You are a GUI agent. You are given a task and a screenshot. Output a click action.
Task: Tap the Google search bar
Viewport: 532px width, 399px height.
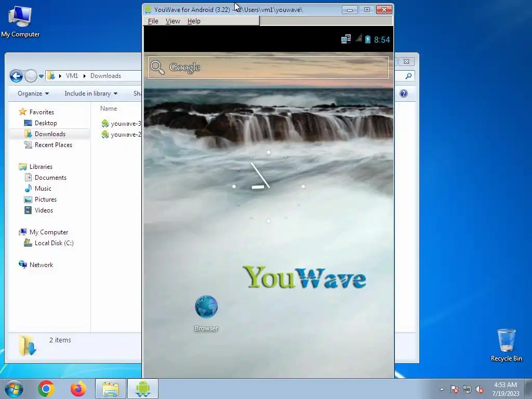click(x=269, y=68)
